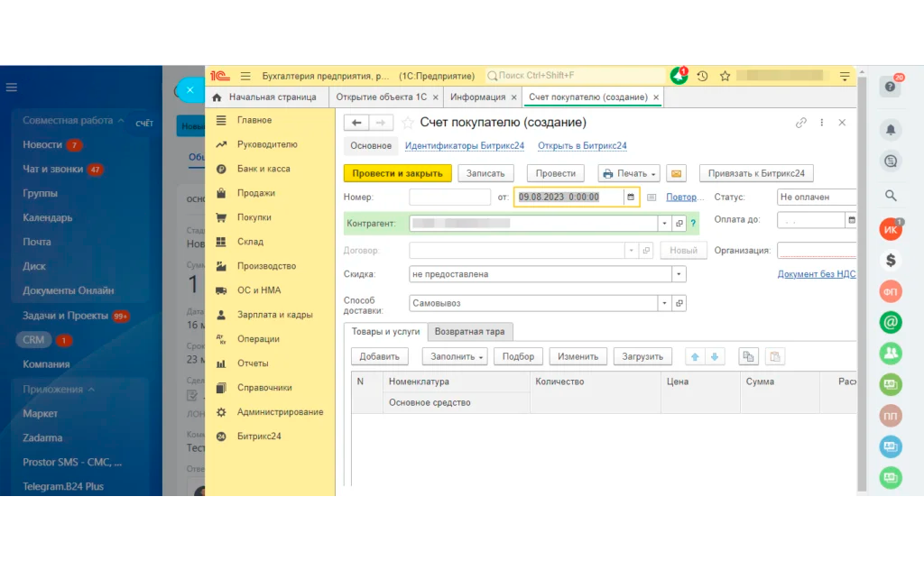Select the Товары и услуги tab
The width and height of the screenshot is (924, 561).
tap(385, 332)
